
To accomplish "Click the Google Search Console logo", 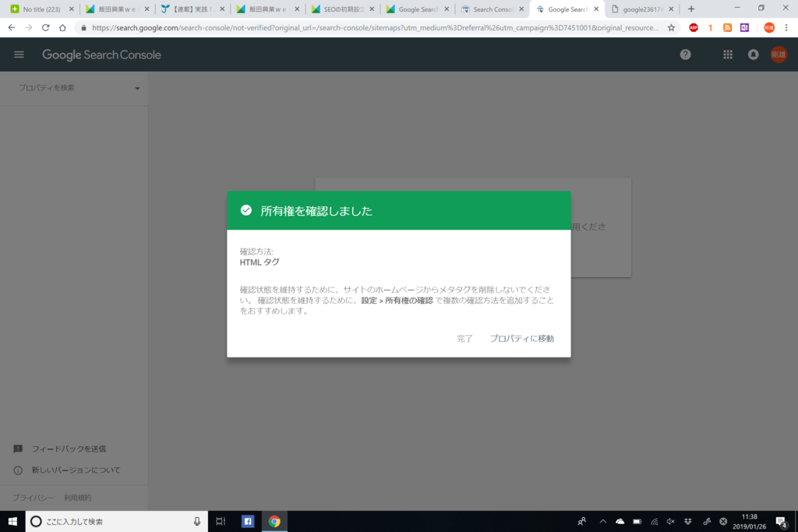I will point(101,55).
